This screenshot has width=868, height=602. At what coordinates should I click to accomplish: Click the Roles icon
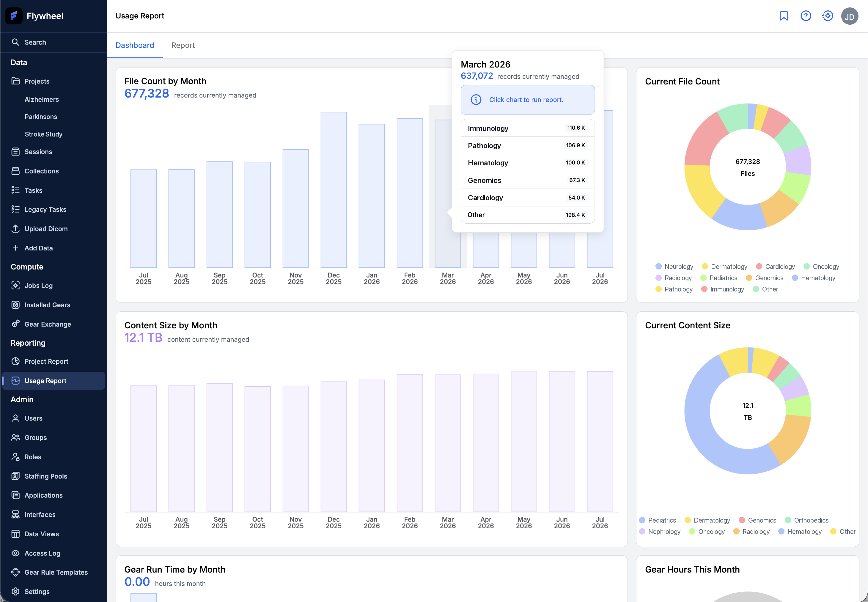point(15,457)
